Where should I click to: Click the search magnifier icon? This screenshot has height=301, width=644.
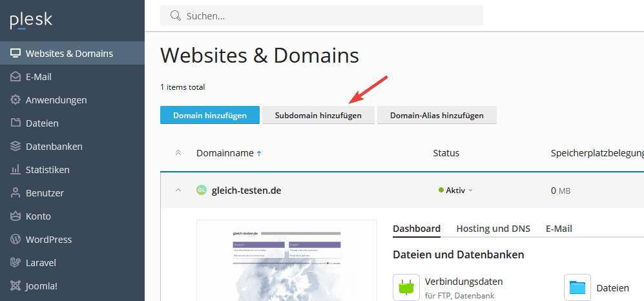(176, 16)
